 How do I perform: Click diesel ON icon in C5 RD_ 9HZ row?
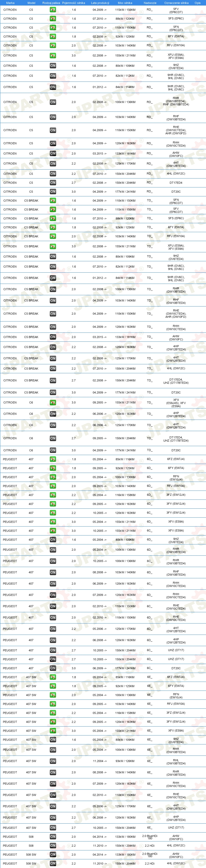point(53,66)
